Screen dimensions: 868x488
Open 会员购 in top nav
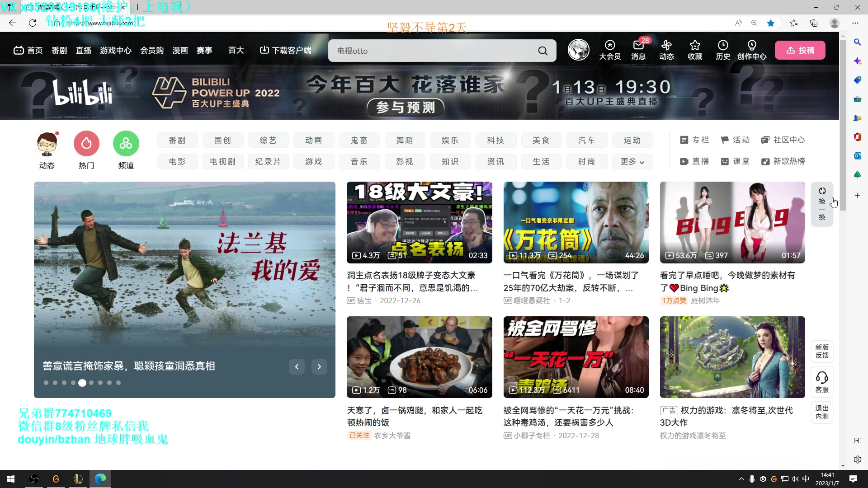pyautogui.click(x=152, y=50)
